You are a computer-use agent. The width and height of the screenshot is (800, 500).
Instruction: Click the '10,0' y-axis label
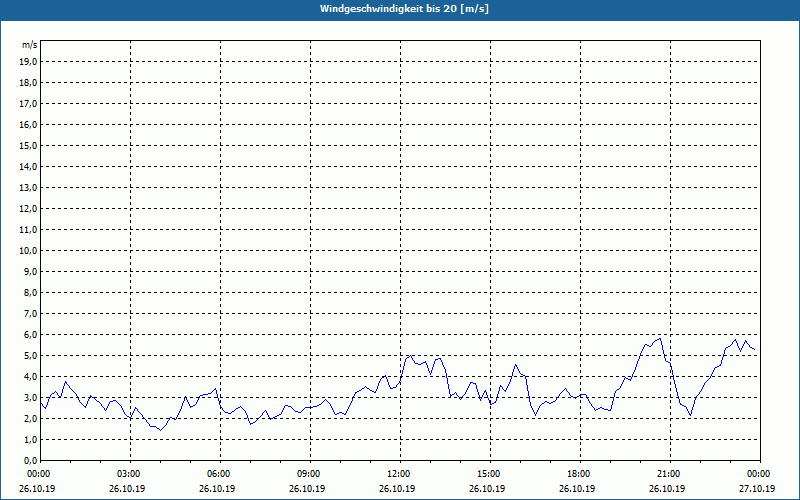28,251
